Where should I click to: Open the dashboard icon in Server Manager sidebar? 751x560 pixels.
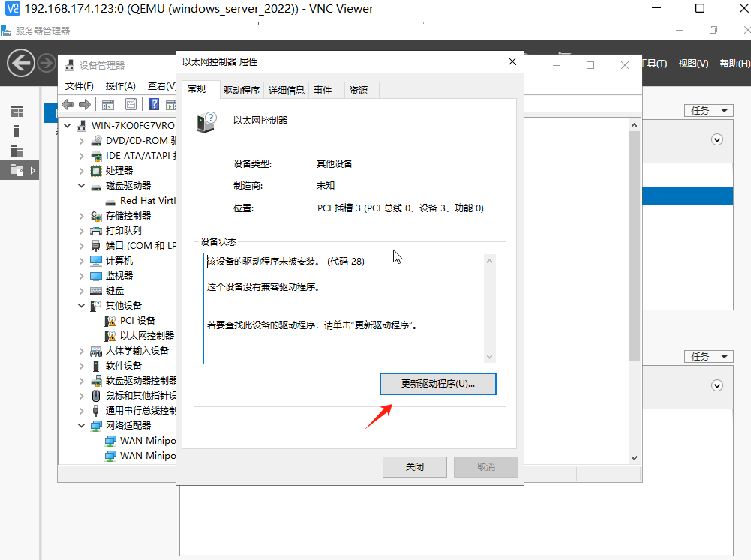(17, 112)
